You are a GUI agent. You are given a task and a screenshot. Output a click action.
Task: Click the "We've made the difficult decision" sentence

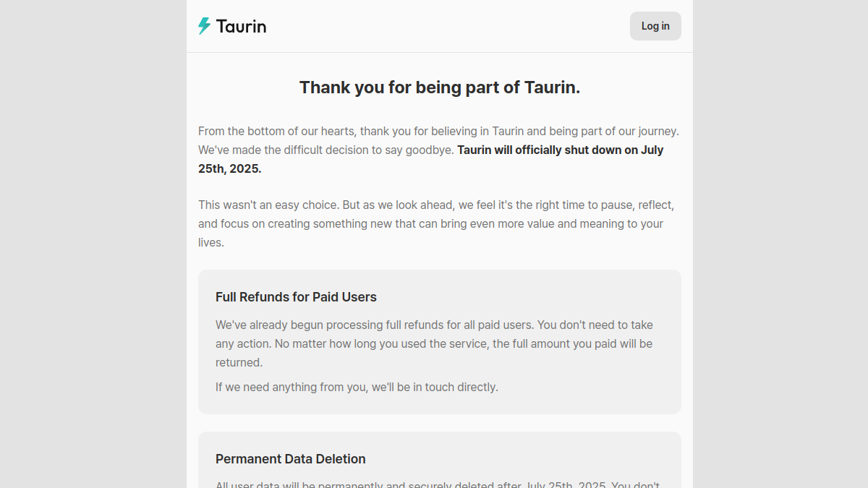click(x=326, y=150)
